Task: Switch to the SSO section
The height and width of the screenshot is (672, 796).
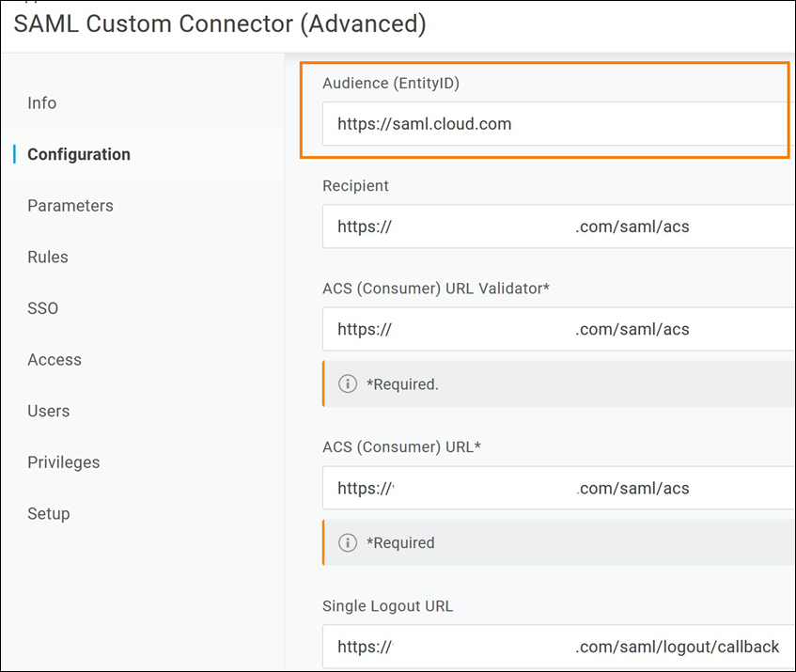Action: pyautogui.click(x=43, y=308)
